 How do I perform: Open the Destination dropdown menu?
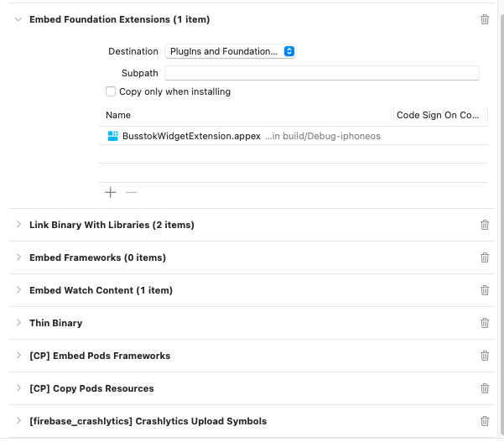(231, 51)
